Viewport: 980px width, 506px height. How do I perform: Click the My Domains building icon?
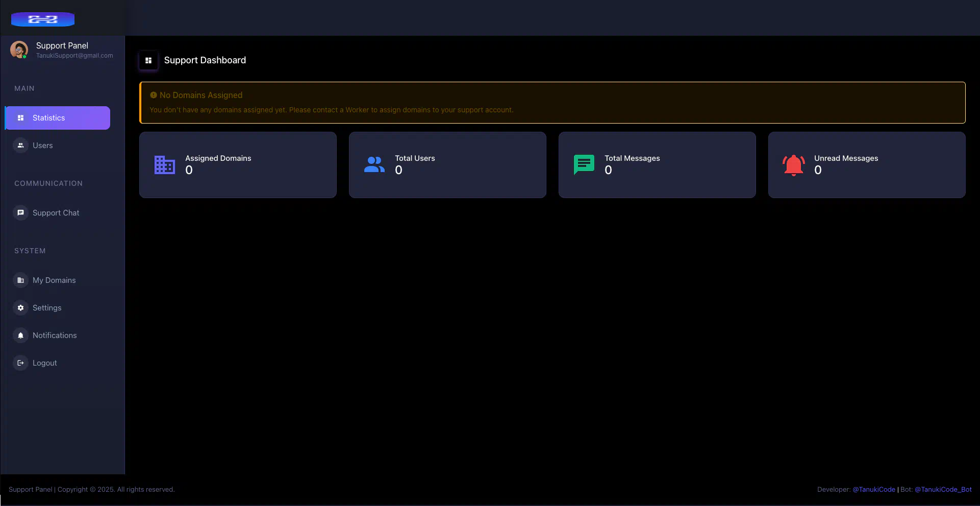coord(20,280)
